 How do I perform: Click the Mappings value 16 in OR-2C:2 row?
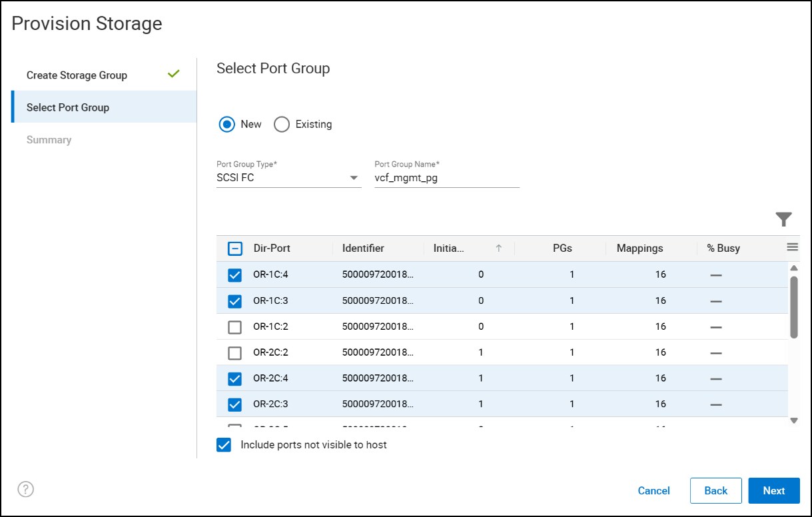coord(660,352)
